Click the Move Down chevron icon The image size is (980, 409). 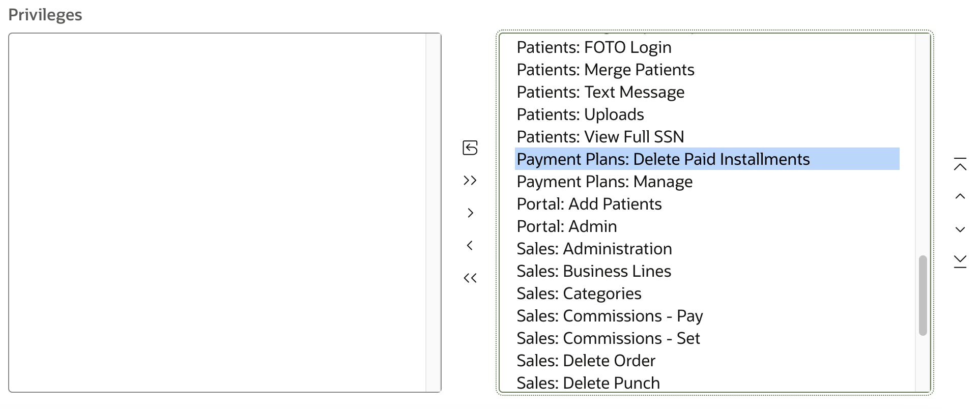pyautogui.click(x=960, y=229)
